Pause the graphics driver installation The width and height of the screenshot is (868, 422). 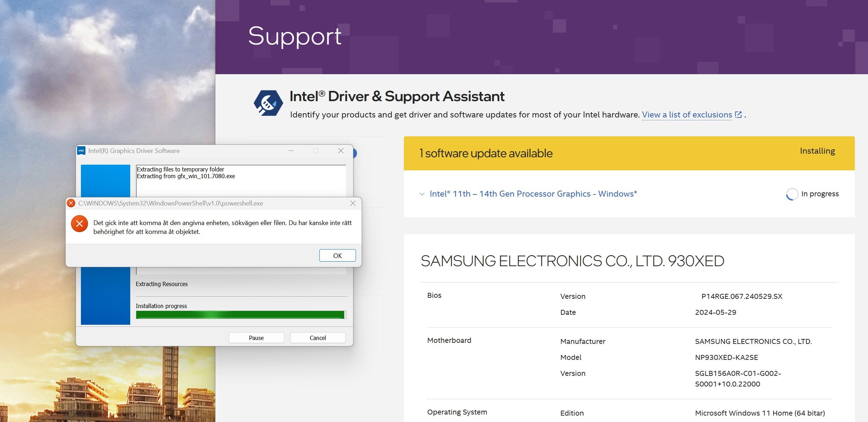tap(256, 338)
